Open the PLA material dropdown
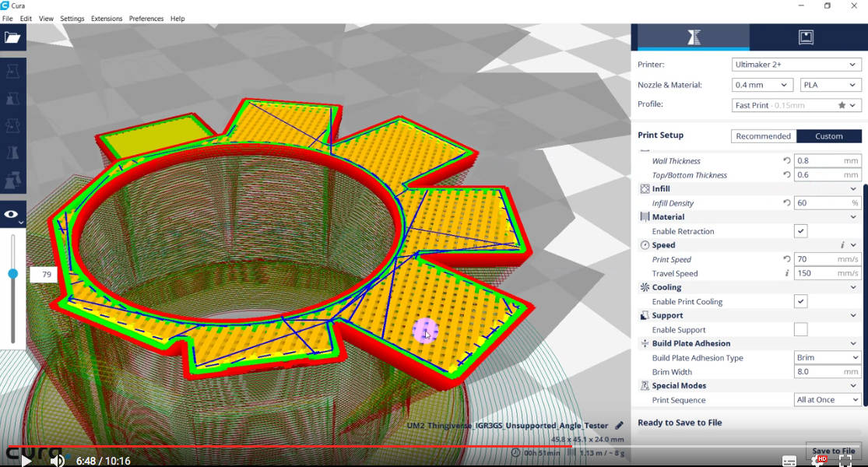868x467 pixels. tap(831, 85)
